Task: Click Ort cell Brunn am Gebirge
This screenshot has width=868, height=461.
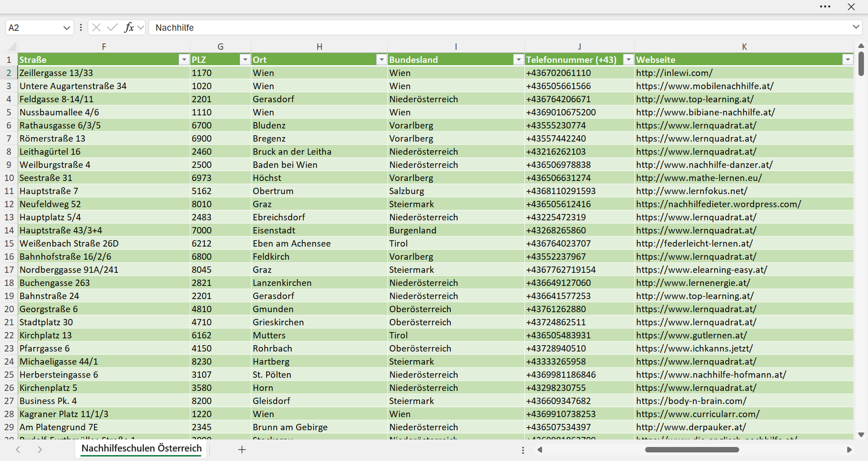Action: (x=319, y=427)
